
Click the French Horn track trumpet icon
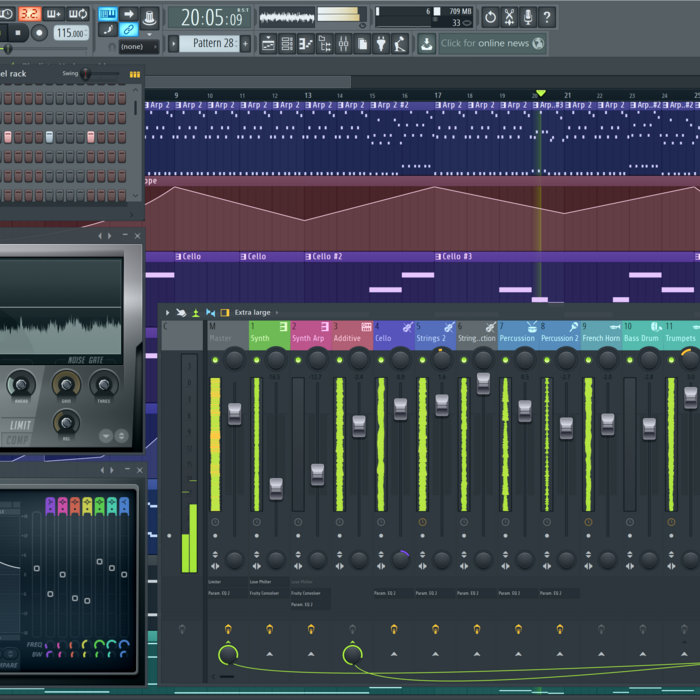613,327
